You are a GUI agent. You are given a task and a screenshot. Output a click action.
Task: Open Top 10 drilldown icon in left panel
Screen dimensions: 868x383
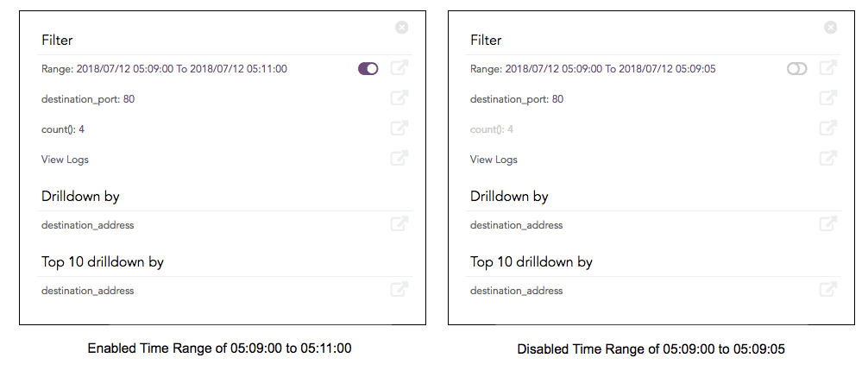(399, 290)
